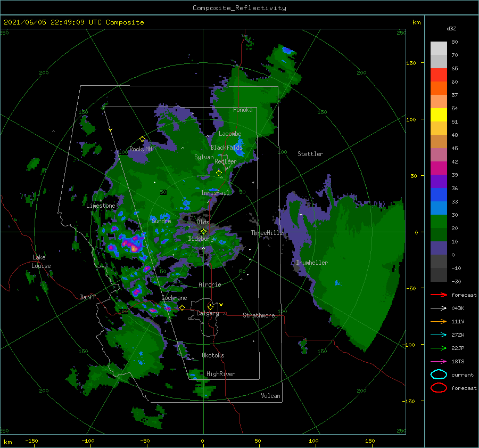Click the Composite_Reflectivity title
The width and height of the screenshot is (479, 448).
pyautogui.click(x=240, y=8)
